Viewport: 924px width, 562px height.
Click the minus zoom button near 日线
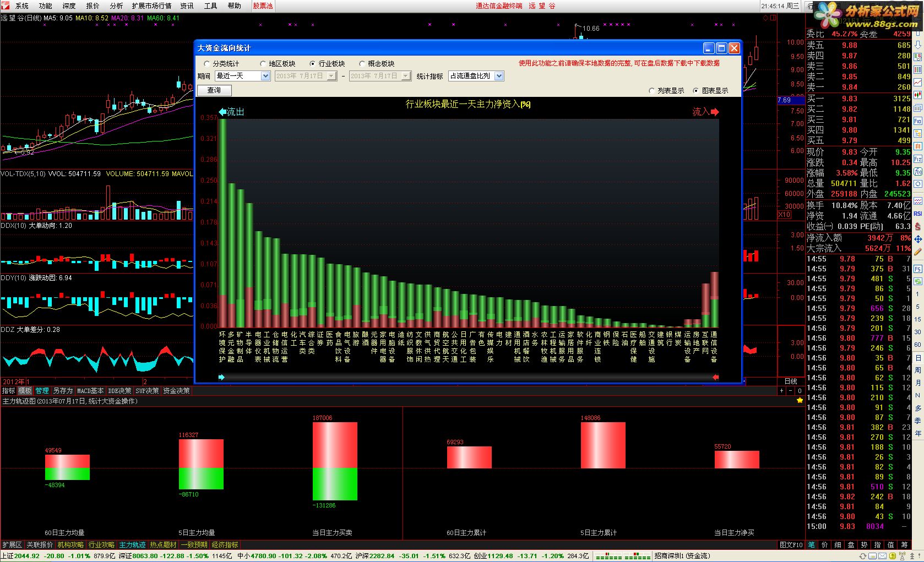pyautogui.click(x=790, y=391)
